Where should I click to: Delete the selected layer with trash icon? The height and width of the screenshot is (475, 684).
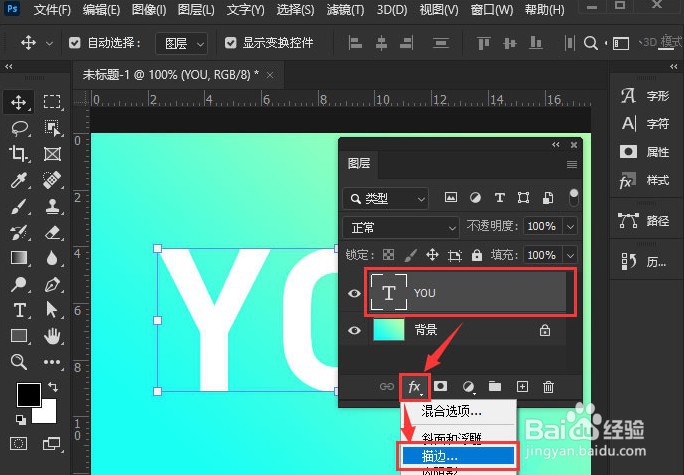548,386
